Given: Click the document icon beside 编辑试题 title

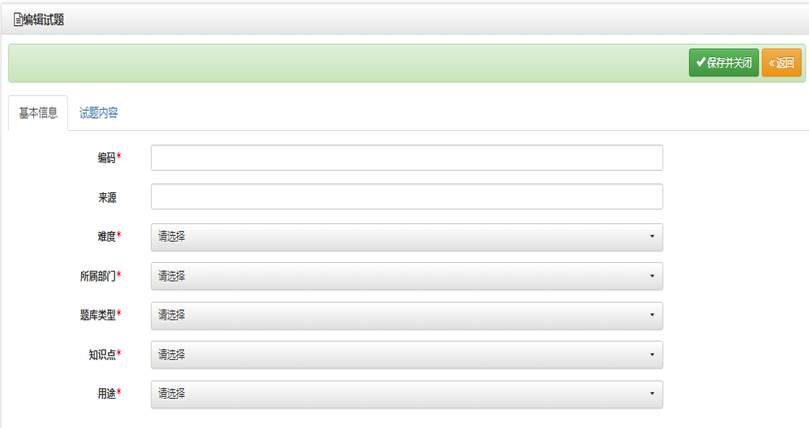Looking at the screenshot, I should pyautogui.click(x=17, y=19).
